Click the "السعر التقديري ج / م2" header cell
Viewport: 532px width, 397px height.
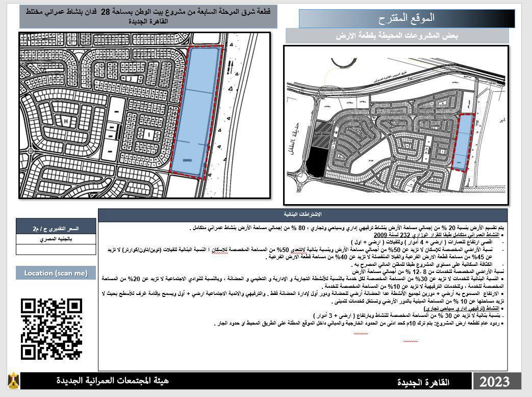pos(56,229)
